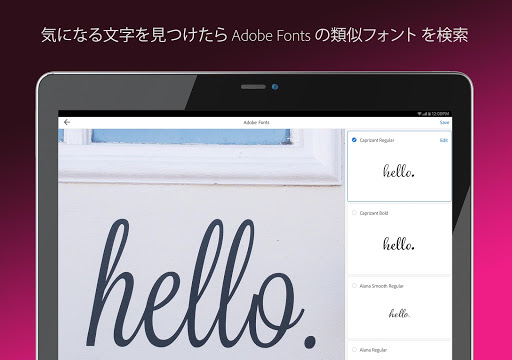
Task: Enable the Alana Regular radio option
Action: pyautogui.click(x=354, y=350)
